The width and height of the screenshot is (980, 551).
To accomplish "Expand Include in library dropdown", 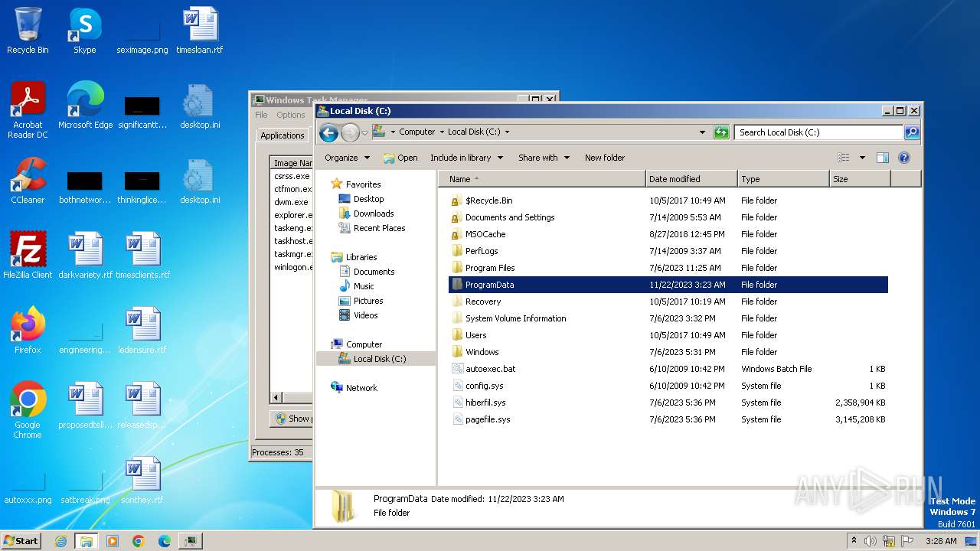I will [466, 158].
